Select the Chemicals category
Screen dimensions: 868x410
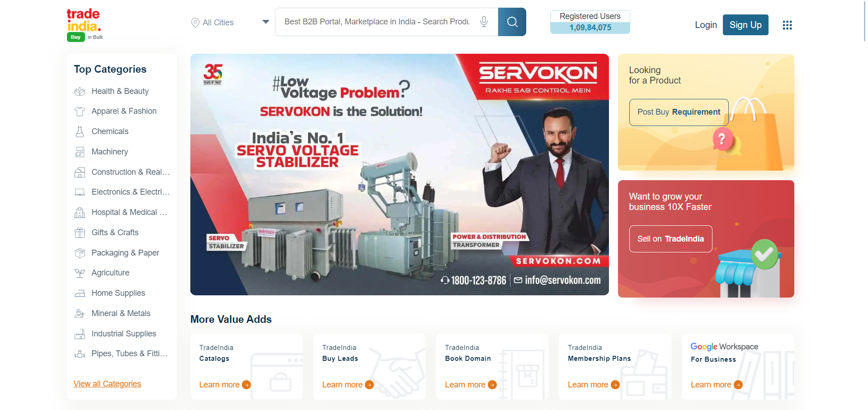[110, 131]
